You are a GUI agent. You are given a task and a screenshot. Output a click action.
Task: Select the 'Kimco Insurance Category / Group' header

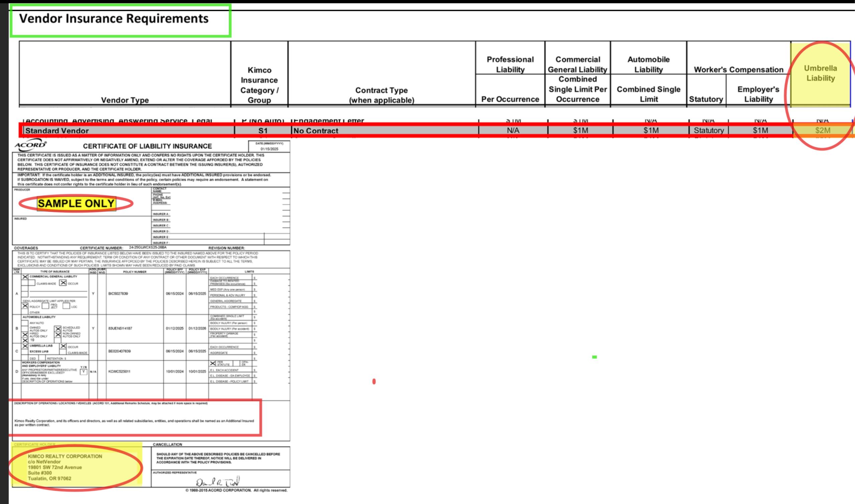tap(260, 85)
